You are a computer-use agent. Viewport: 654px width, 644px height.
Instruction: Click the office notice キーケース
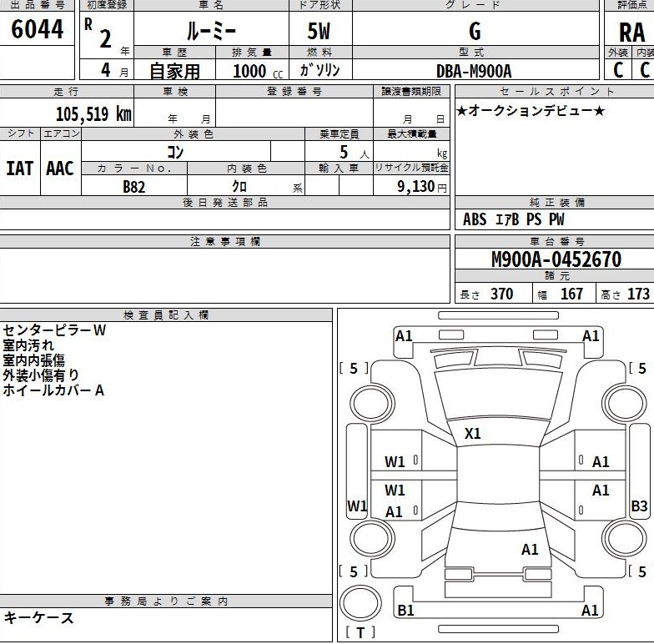(x=38, y=617)
